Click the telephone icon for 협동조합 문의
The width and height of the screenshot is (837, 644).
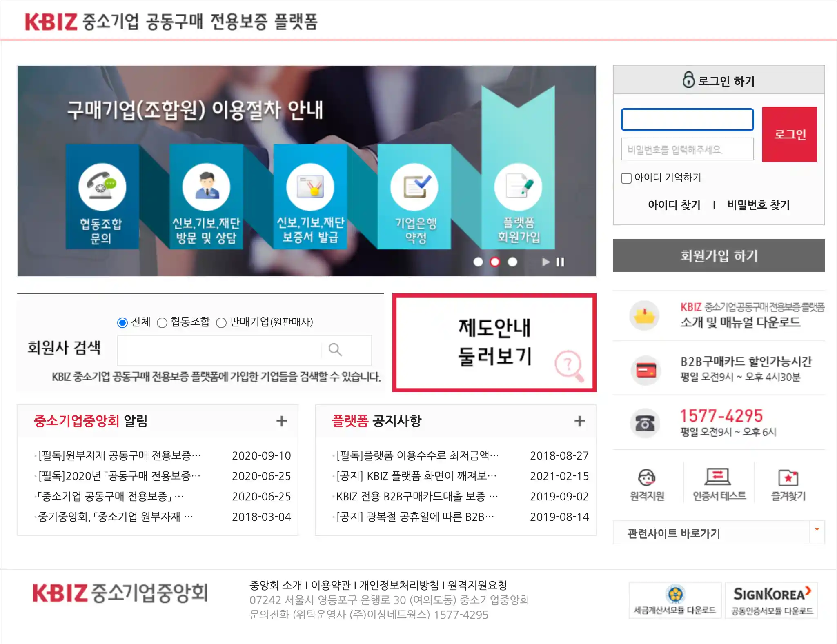(102, 187)
